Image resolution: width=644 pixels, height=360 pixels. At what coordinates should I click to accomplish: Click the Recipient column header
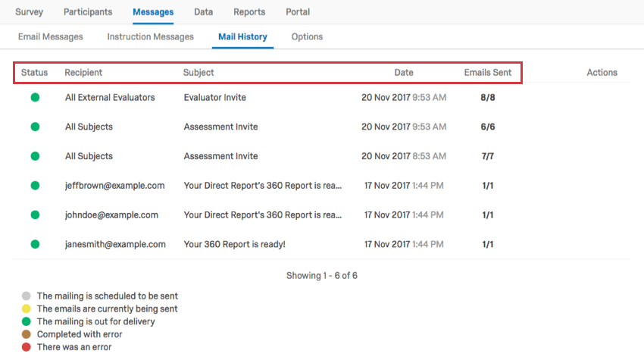(83, 73)
